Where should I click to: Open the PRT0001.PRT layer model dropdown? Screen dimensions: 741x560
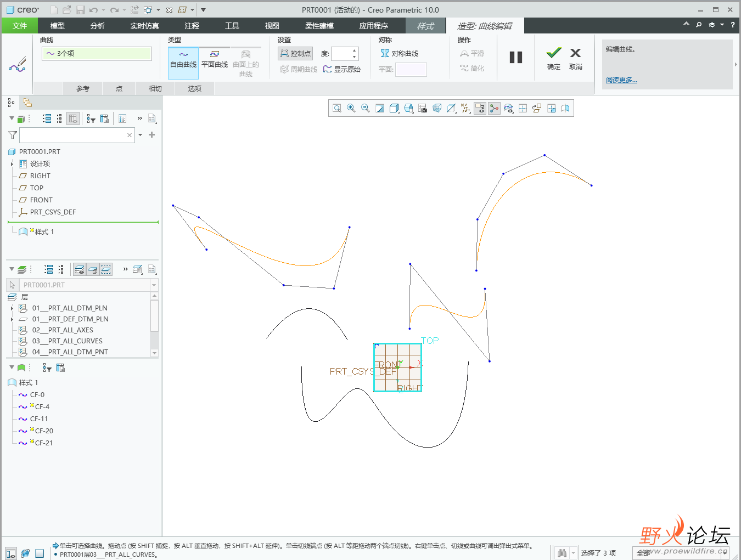coord(154,285)
